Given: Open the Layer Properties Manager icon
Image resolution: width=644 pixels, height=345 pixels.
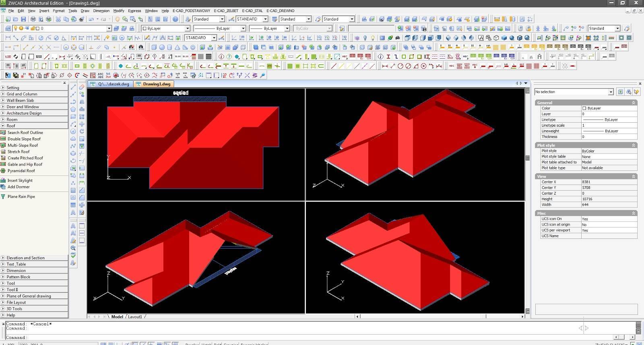Looking at the screenshot, I should click(8, 28).
